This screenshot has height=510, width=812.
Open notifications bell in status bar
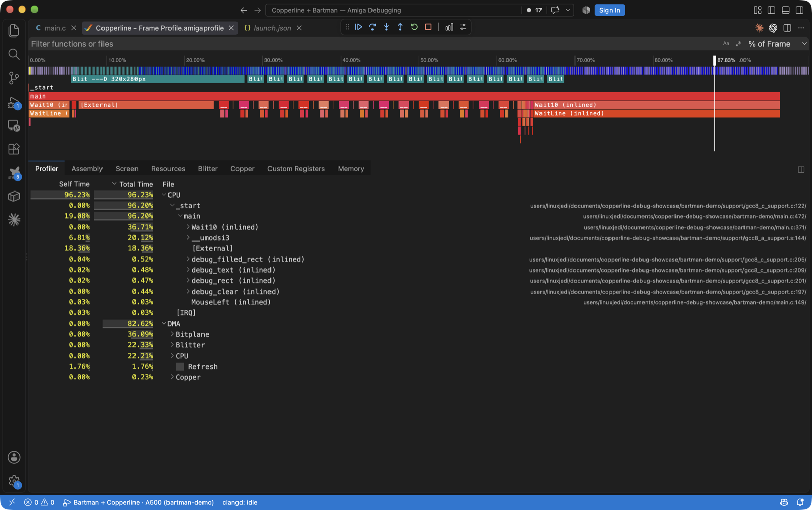click(x=800, y=502)
